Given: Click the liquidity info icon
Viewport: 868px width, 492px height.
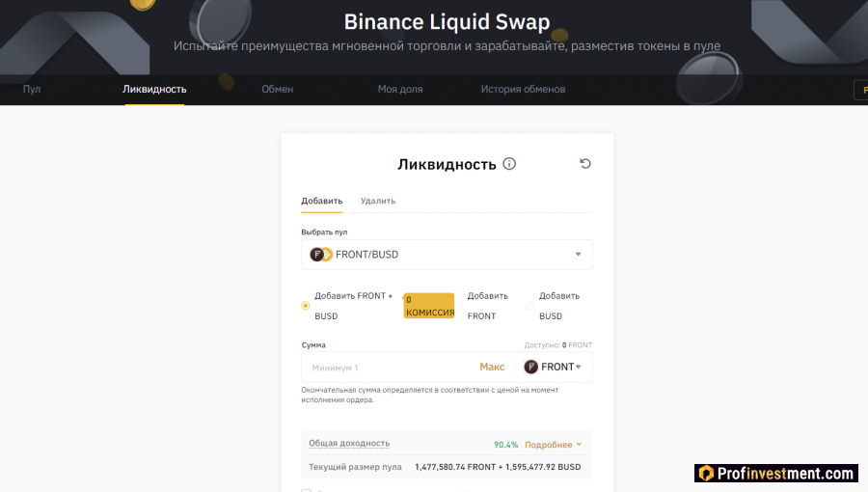Looking at the screenshot, I should pos(508,164).
